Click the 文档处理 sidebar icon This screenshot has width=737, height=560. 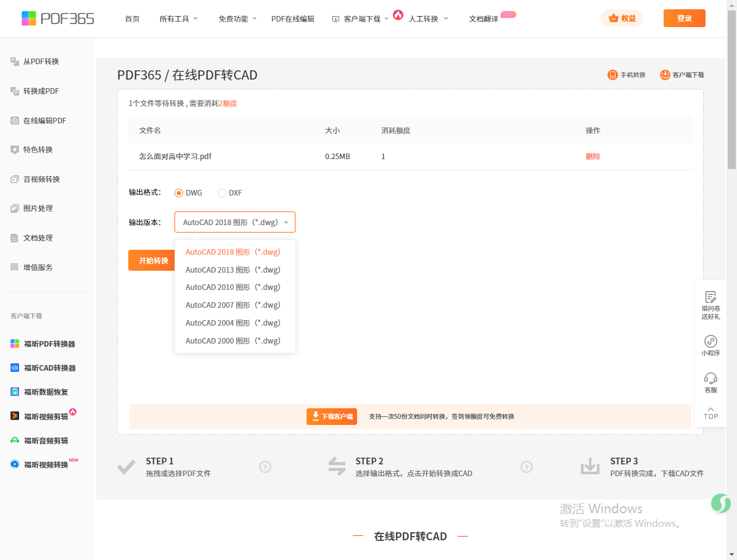point(15,238)
